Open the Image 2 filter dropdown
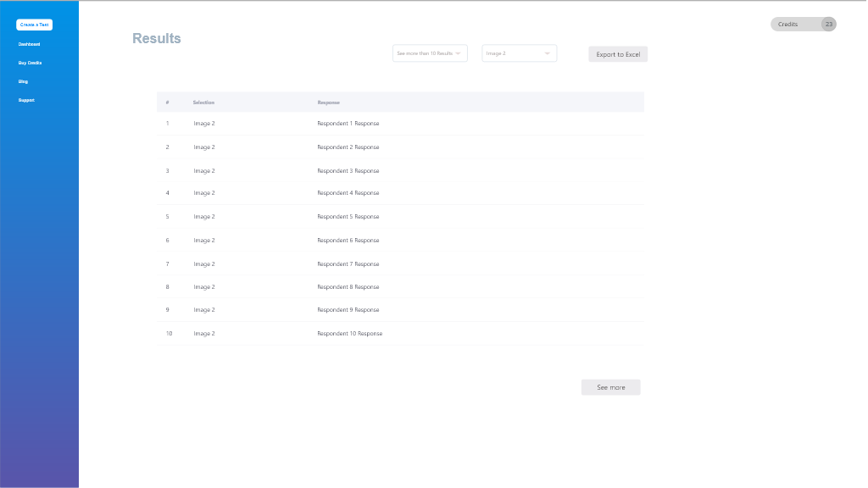868x488 pixels. coord(520,53)
